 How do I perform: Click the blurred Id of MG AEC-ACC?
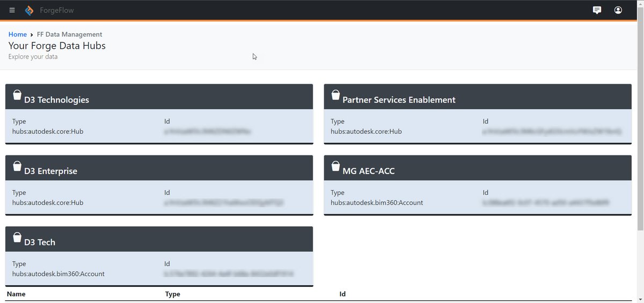pos(546,203)
